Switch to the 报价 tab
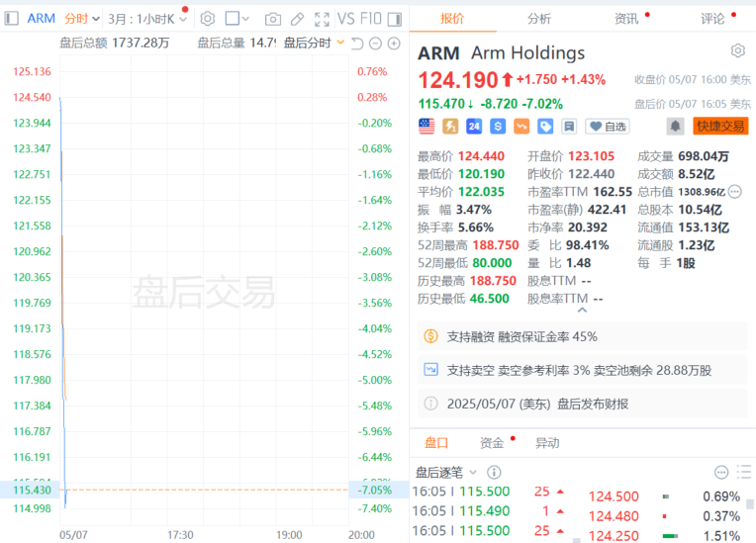This screenshot has width=756, height=543. (x=452, y=19)
